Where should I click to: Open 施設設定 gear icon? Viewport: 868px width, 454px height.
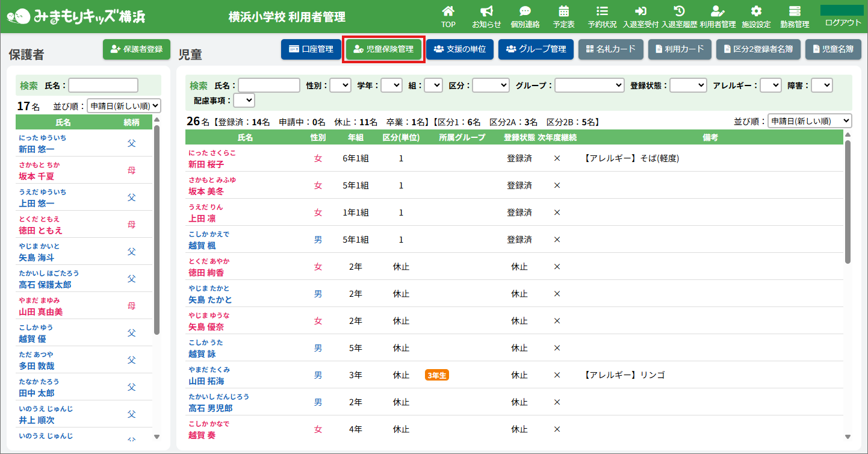coord(756,11)
